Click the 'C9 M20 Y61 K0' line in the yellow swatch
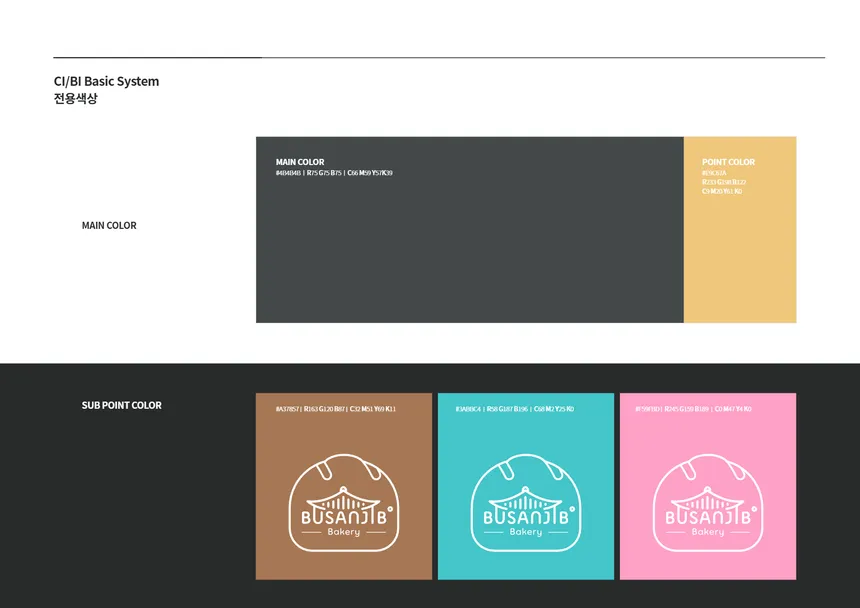This screenshot has width=860, height=608. [x=722, y=191]
